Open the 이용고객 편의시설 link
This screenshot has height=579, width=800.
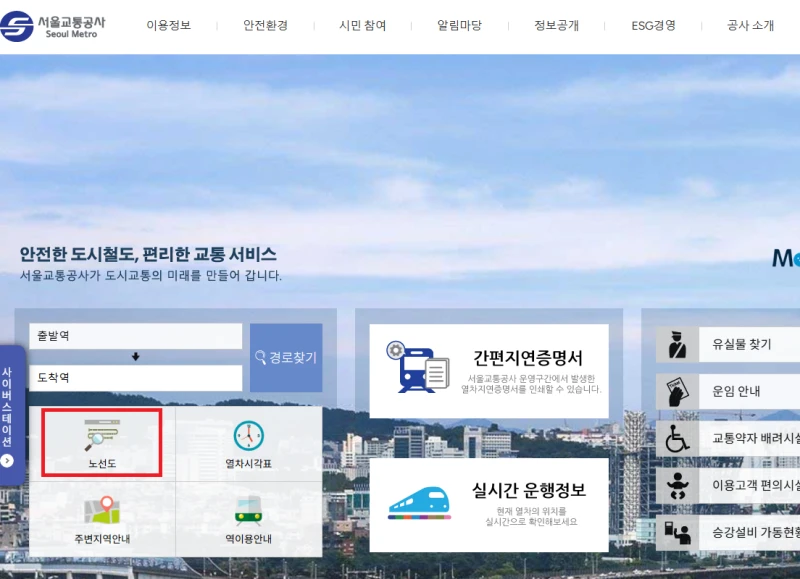675,486
